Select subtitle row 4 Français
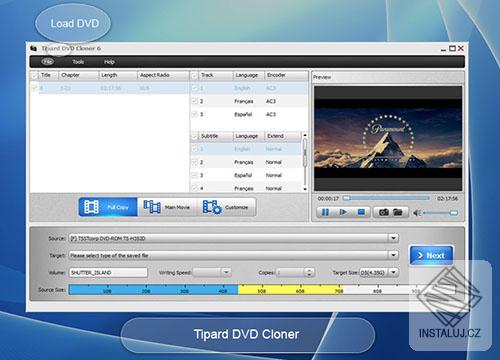 246,188
